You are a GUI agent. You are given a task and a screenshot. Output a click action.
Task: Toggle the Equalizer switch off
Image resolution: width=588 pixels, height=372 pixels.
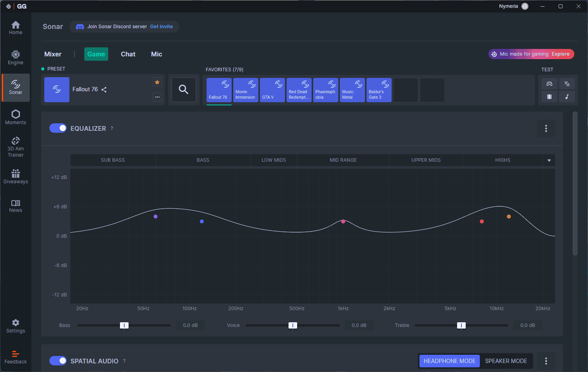point(58,128)
